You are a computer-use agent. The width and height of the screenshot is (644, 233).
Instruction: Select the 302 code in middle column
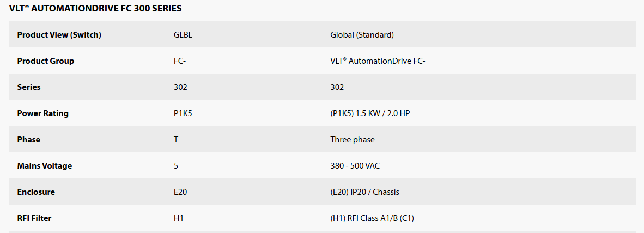coord(180,87)
